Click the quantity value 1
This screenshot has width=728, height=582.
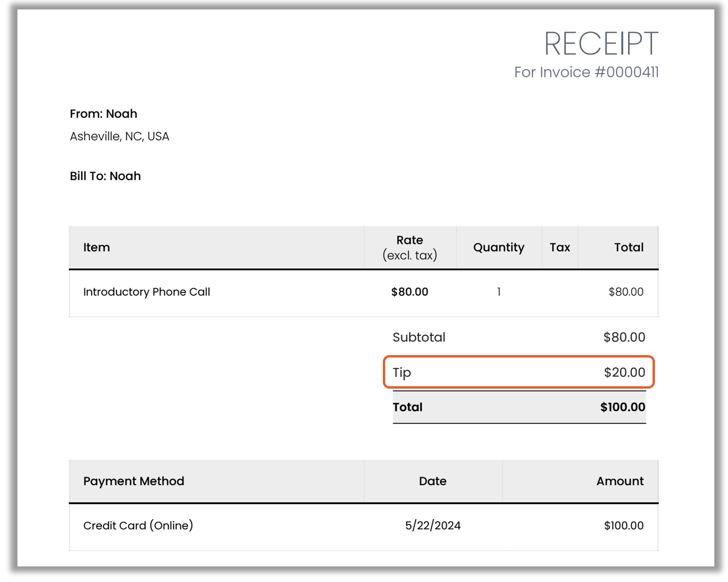498,292
